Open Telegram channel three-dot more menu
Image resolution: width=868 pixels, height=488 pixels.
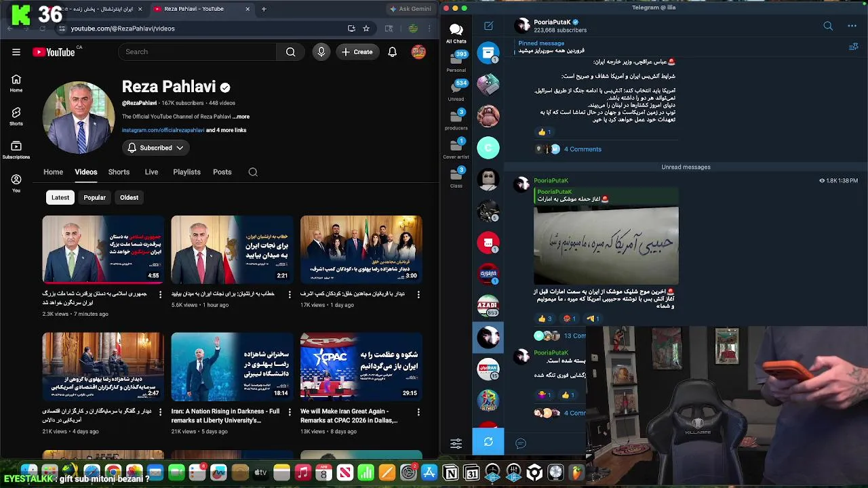point(852,26)
